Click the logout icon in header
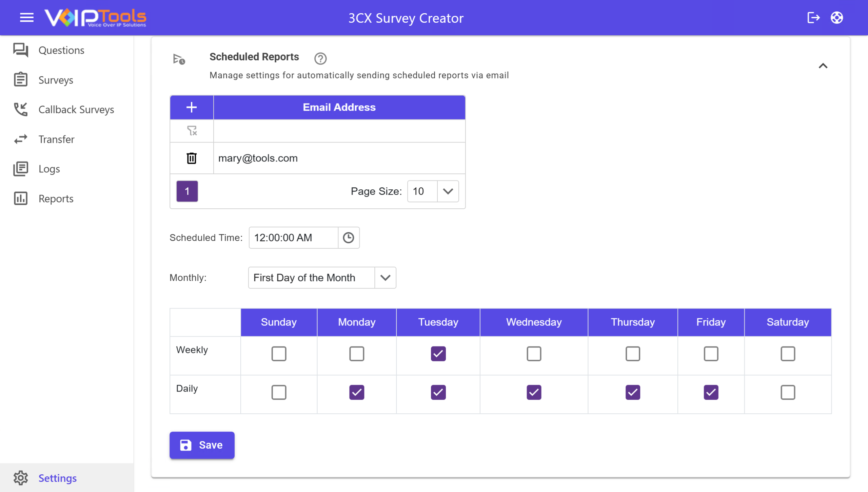868x492 pixels. point(813,18)
